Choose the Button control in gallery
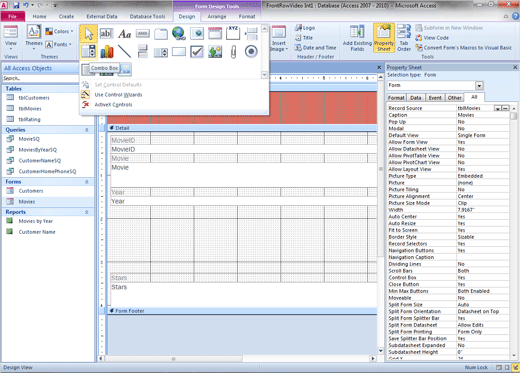 click(143, 33)
